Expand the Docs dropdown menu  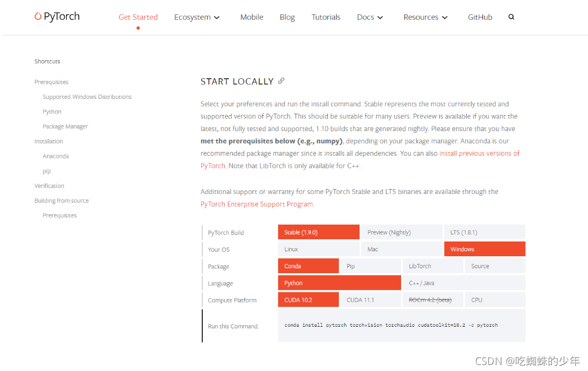(370, 17)
